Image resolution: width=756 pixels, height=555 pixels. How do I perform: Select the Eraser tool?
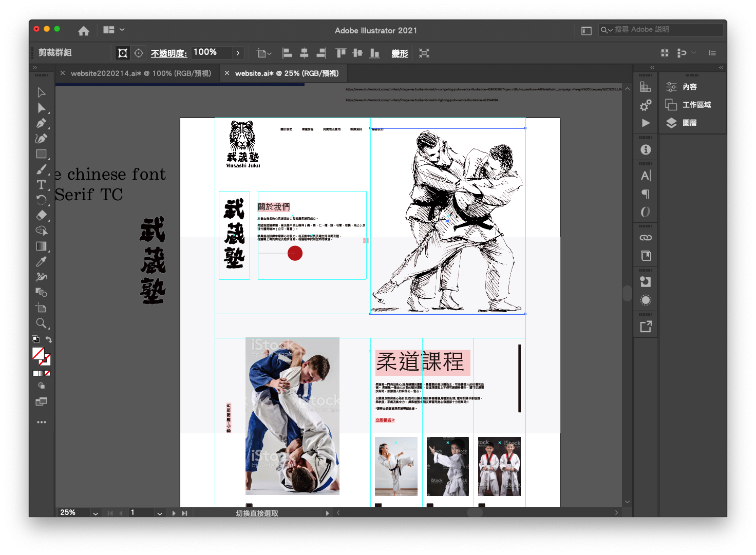42,215
